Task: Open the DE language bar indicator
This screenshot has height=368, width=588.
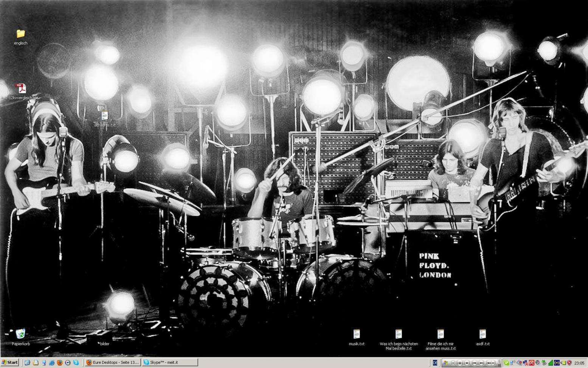Action: pyautogui.click(x=435, y=363)
